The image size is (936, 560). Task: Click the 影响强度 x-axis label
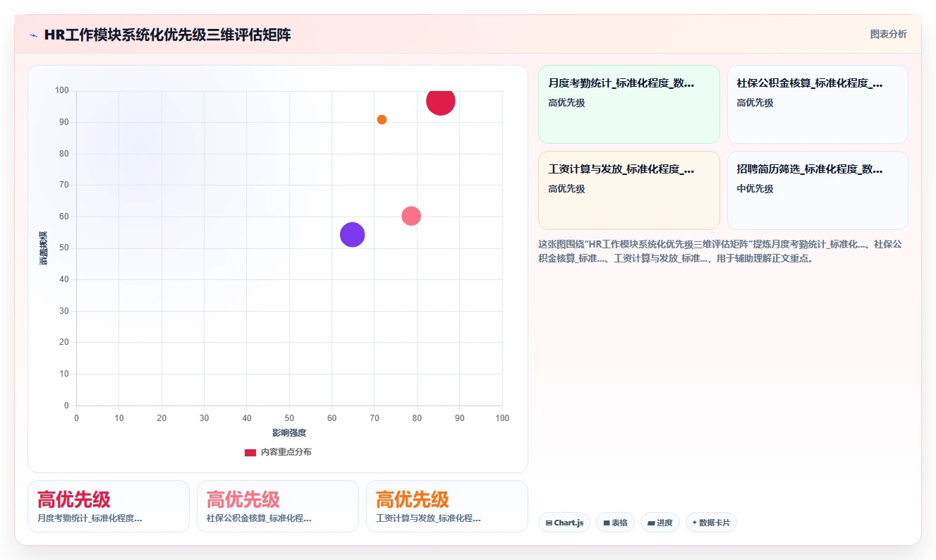click(x=289, y=433)
